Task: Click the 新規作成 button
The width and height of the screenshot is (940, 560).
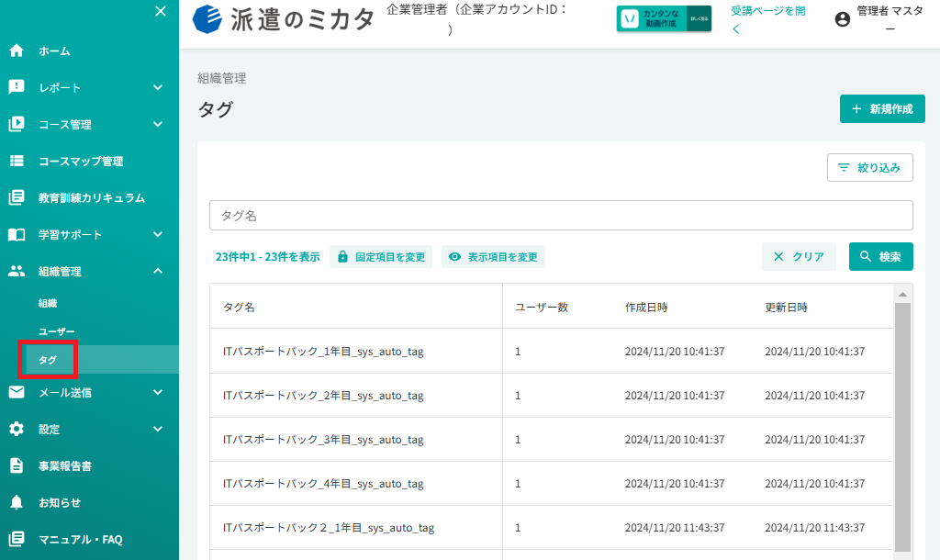Action: tap(882, 108)
